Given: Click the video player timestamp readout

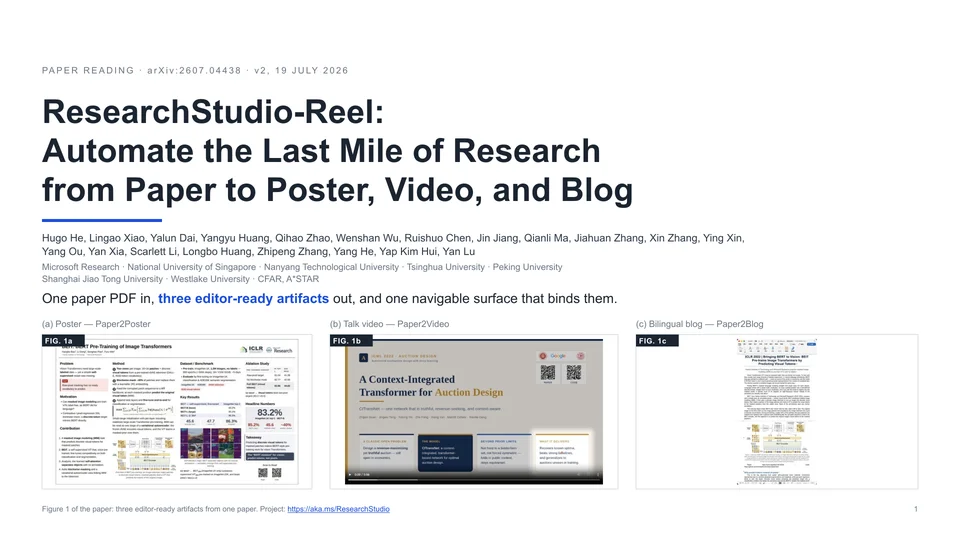Looking at the screenshot, I should pos(362,474).
